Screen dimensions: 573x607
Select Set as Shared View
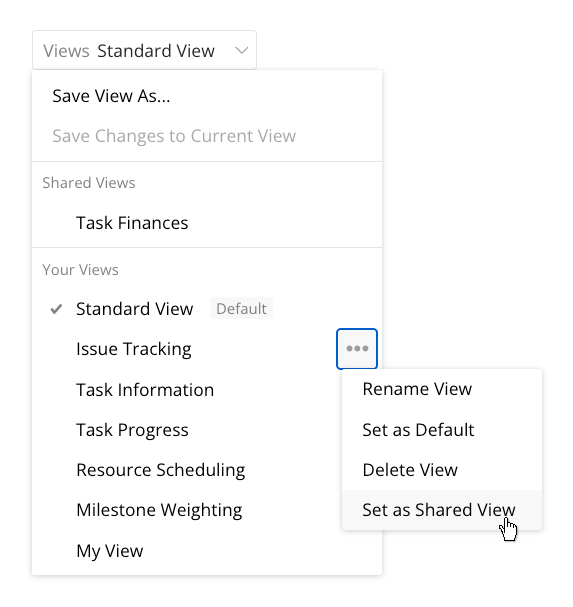click(x=442, y=510)
